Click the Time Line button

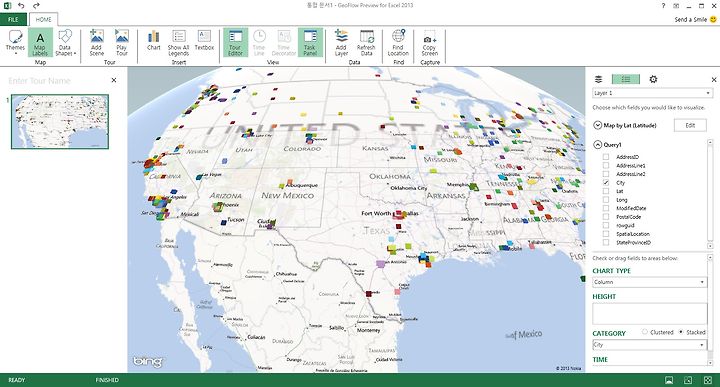[x=259, y=42]
